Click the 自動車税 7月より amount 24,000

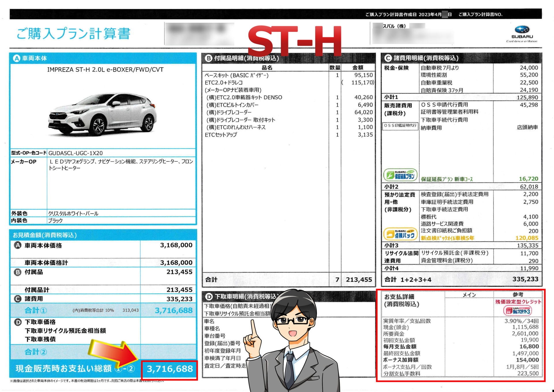(529, 68)
